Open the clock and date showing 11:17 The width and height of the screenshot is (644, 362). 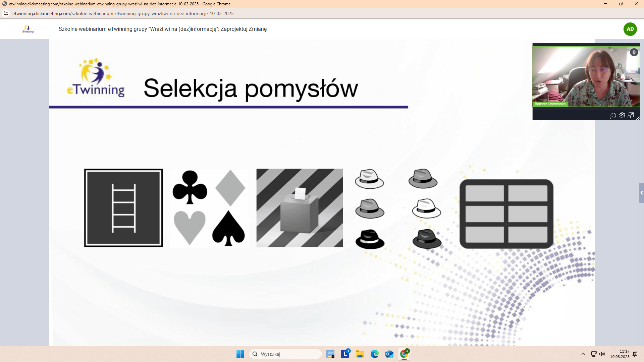[620, 354]
